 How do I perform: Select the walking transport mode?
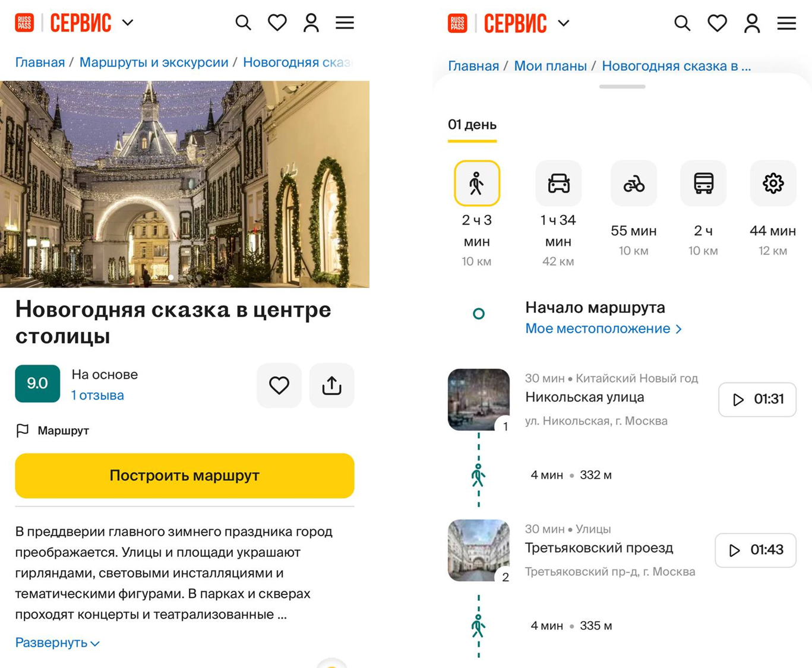pos(476,183)
